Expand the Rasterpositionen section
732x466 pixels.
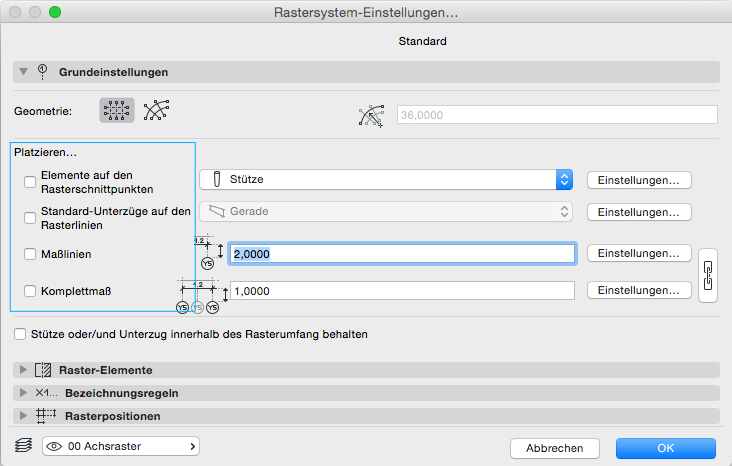[24, 415]
